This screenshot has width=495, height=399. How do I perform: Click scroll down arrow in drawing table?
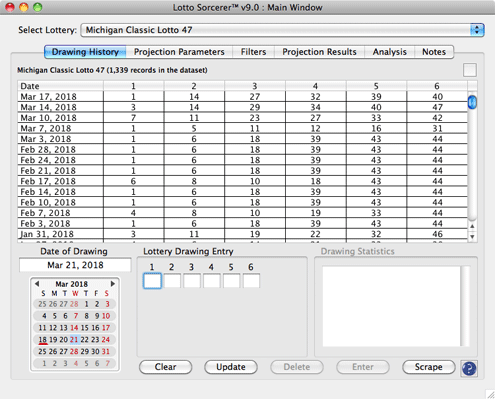pyautogui.click(x=472, y=237)
